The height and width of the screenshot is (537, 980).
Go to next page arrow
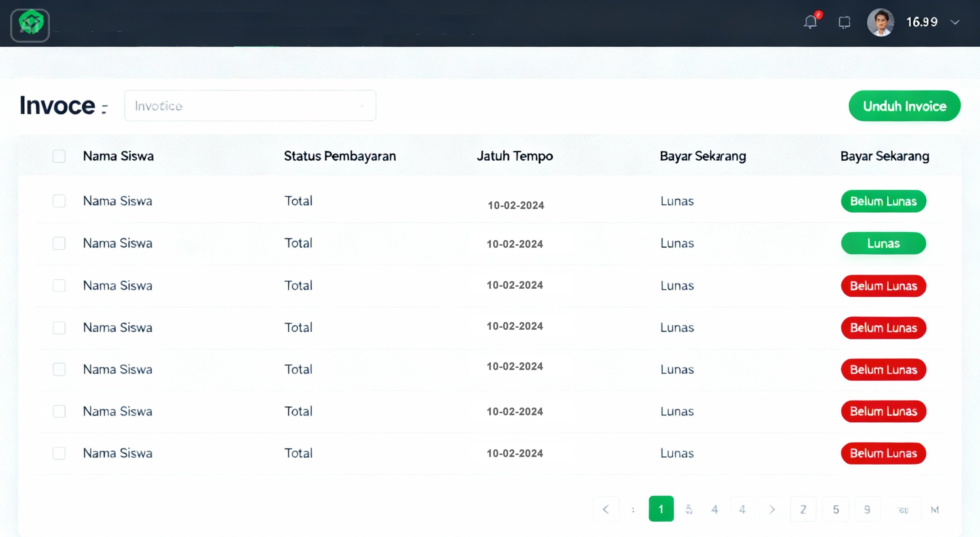point(772,509)
